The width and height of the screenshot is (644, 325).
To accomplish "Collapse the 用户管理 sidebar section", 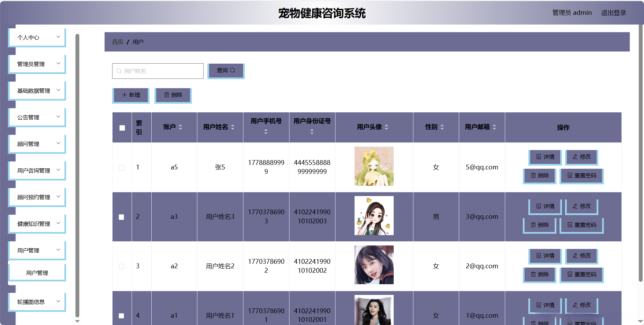I will [x=37, y=250].
